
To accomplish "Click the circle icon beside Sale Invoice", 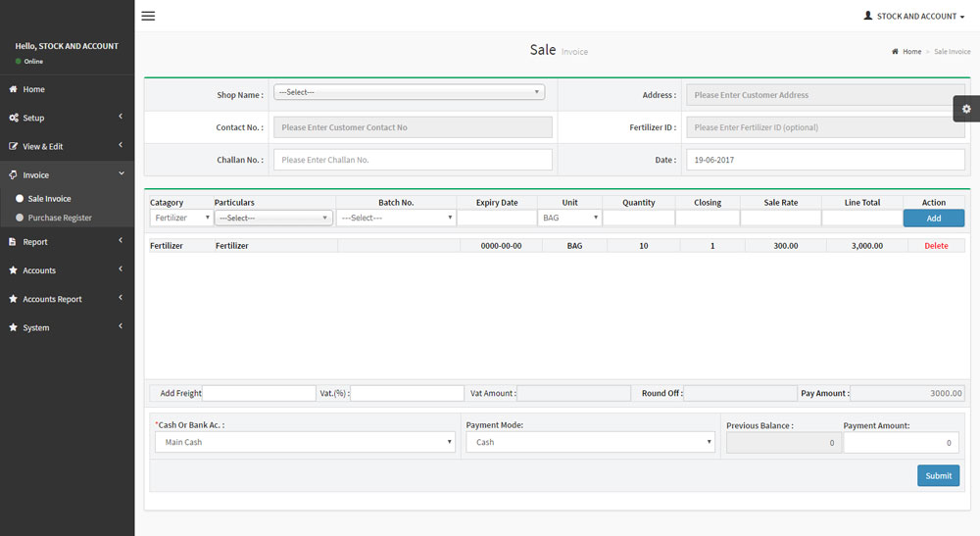I will (20, 199).
